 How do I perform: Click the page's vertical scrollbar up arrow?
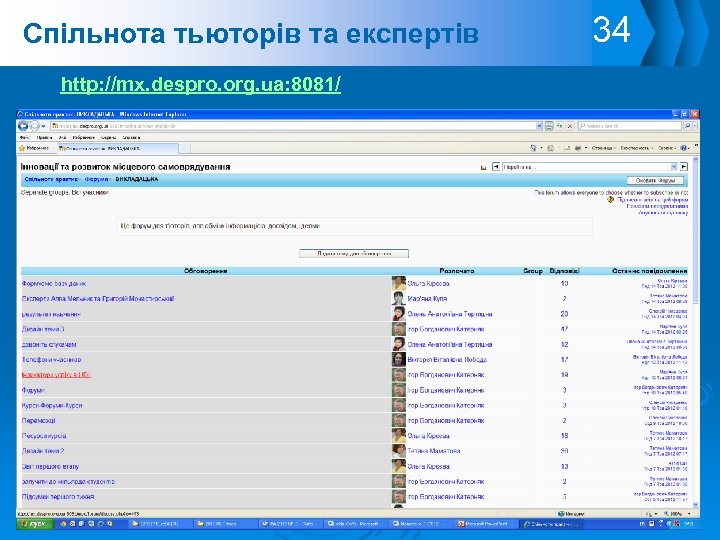pos(696,160)
